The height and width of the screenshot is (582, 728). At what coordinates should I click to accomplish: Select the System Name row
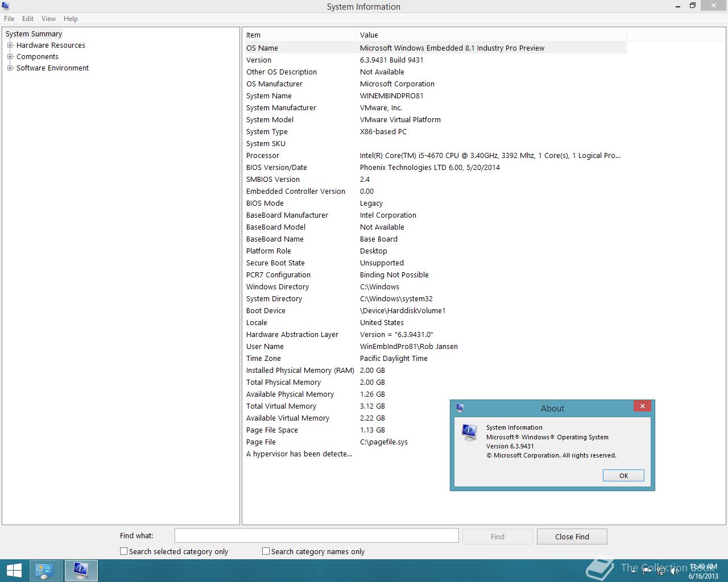[x=436, y=95]
